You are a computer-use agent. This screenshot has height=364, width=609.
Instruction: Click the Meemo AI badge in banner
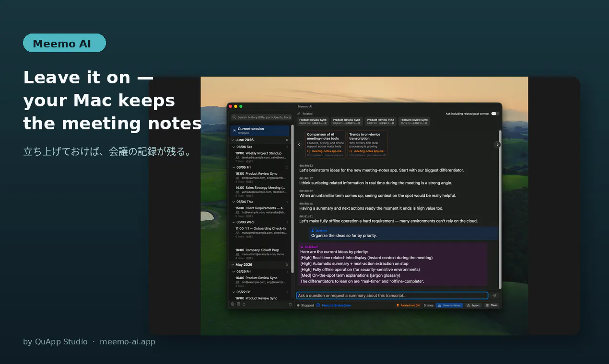[64, 43]
